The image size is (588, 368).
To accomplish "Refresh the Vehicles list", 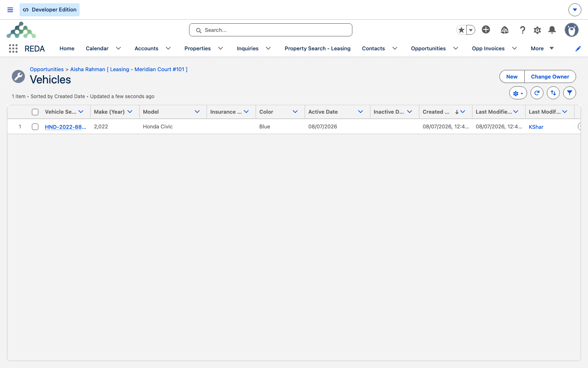I will [x=537, y=93].
